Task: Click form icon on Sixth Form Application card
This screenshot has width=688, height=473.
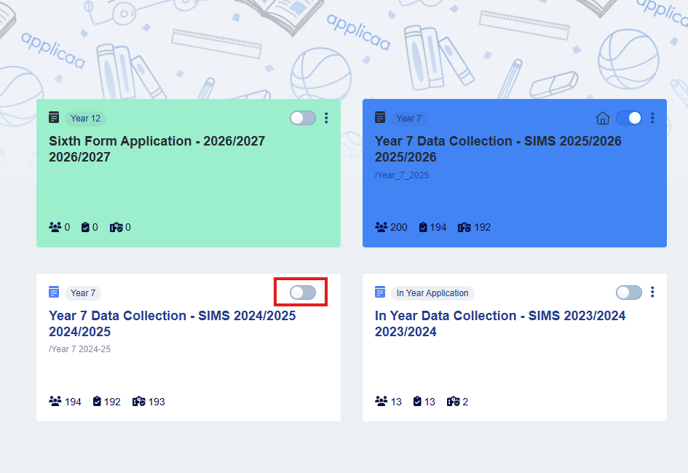Action: click(x=54, y=117)
